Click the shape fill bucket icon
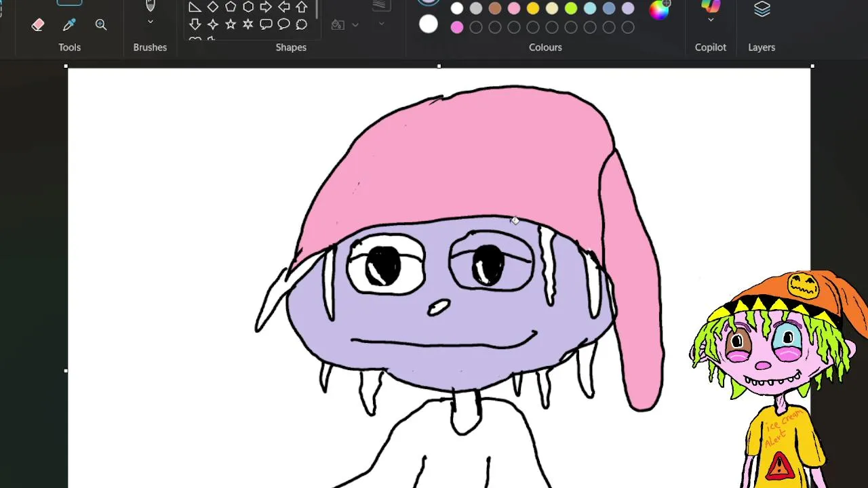868x488 pixels. pos(338,25)
